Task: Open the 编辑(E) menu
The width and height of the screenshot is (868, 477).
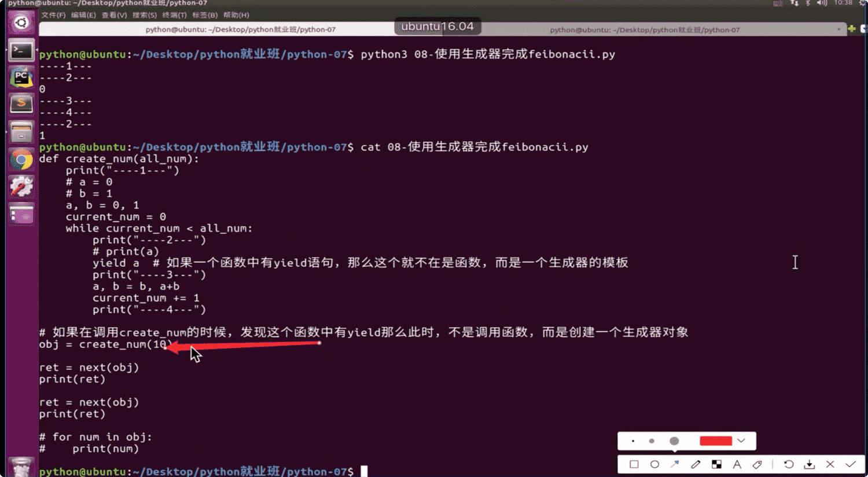Action: [x=83, y=15]
